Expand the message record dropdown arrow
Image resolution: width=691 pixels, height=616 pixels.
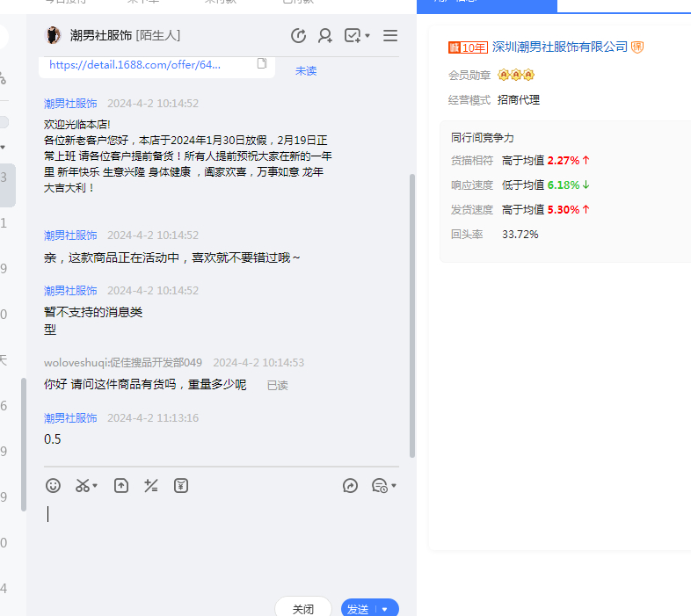click(x=394, y=486)
